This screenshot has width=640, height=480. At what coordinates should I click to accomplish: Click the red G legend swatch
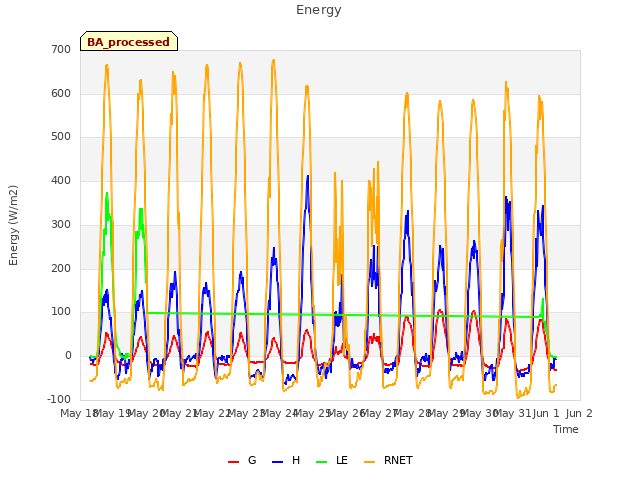coord(233,462)
